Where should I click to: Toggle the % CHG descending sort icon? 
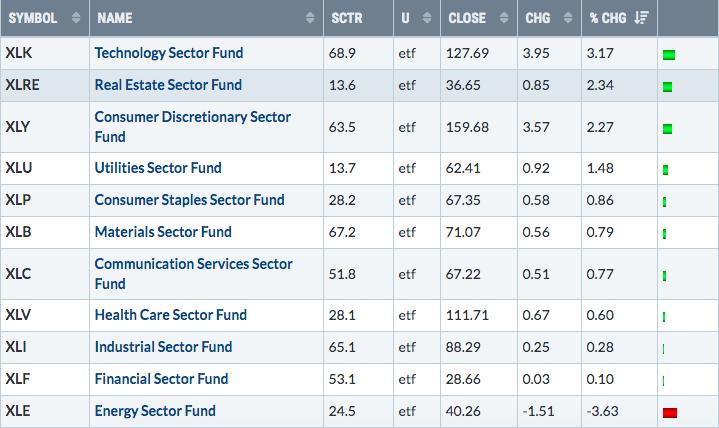tap(642, 18)
